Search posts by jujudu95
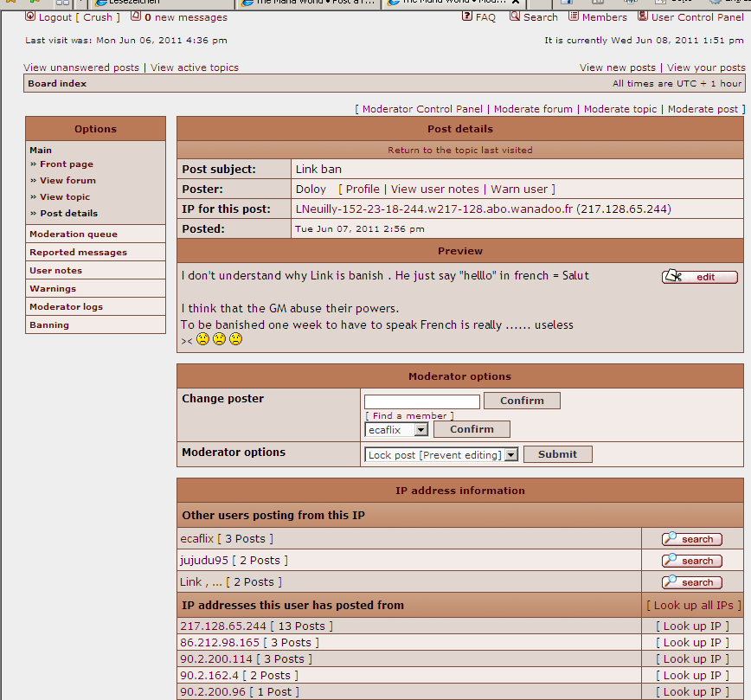751x700 pixels. [x=692, y=561]
